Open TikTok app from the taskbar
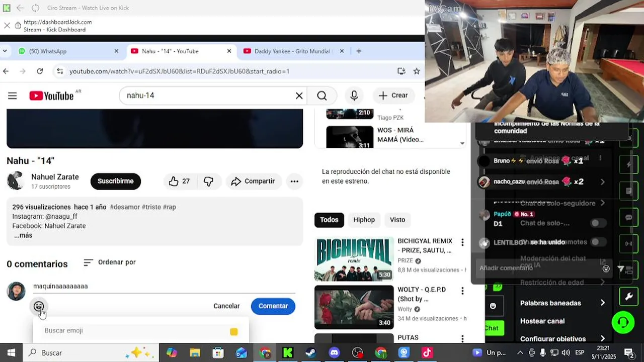This screenshot has width=644, height=362. point(427,353)
